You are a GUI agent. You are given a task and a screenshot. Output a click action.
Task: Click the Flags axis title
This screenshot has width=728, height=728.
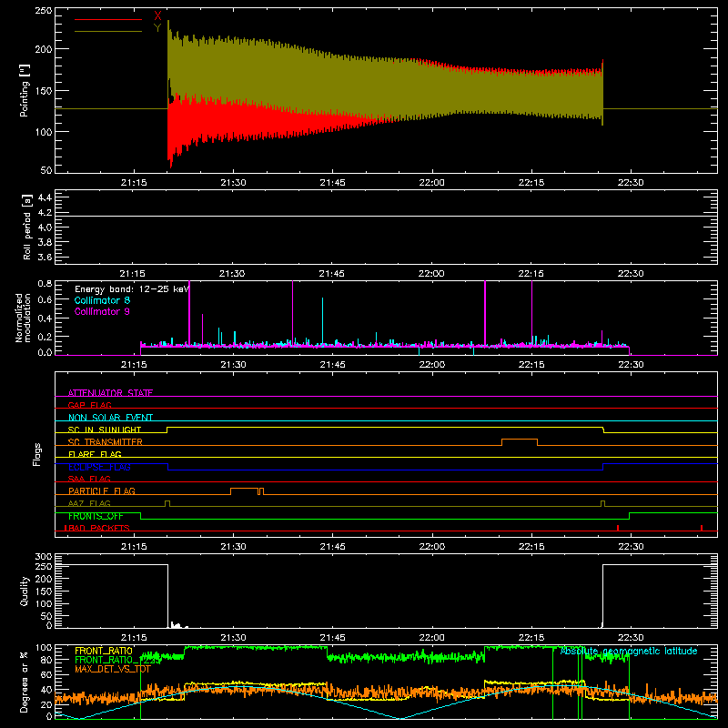click(x=37, y=454)
